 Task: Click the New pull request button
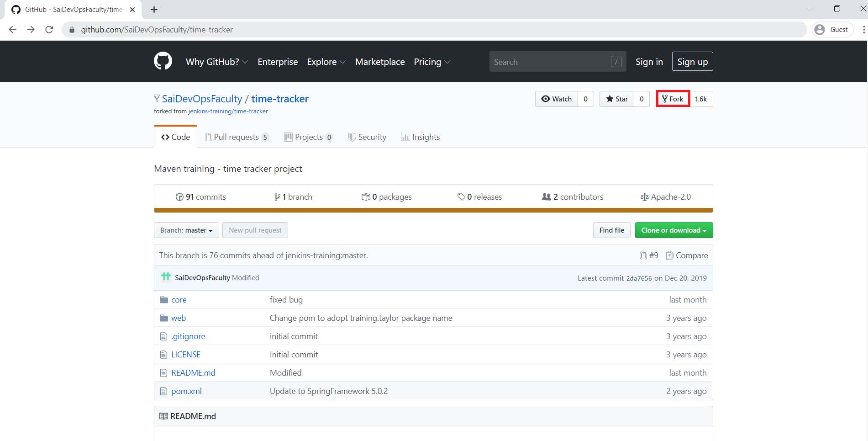(x=255, y=230)
